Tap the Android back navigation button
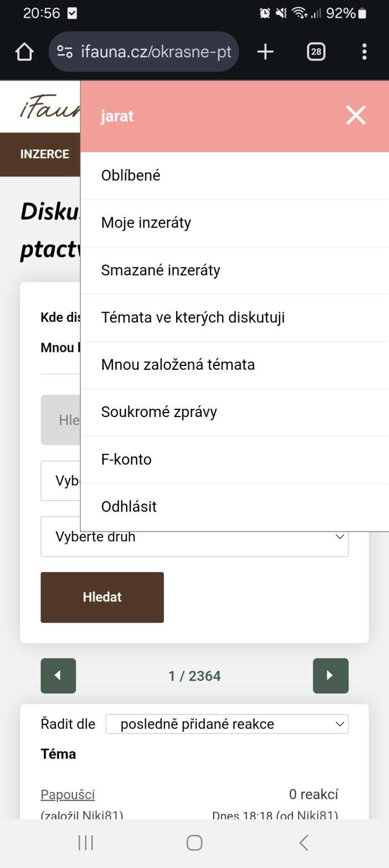389x868 pixels. click(303, 843)
